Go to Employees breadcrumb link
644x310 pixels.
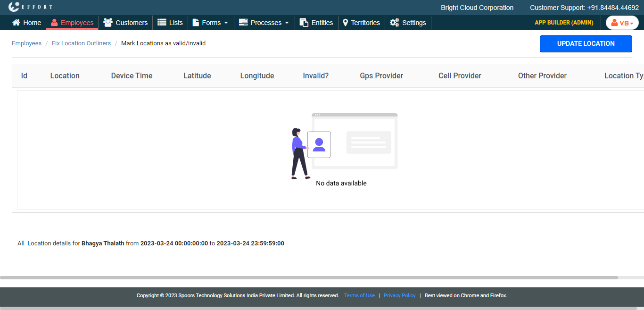pyautogui.click(x=26, y=43)
